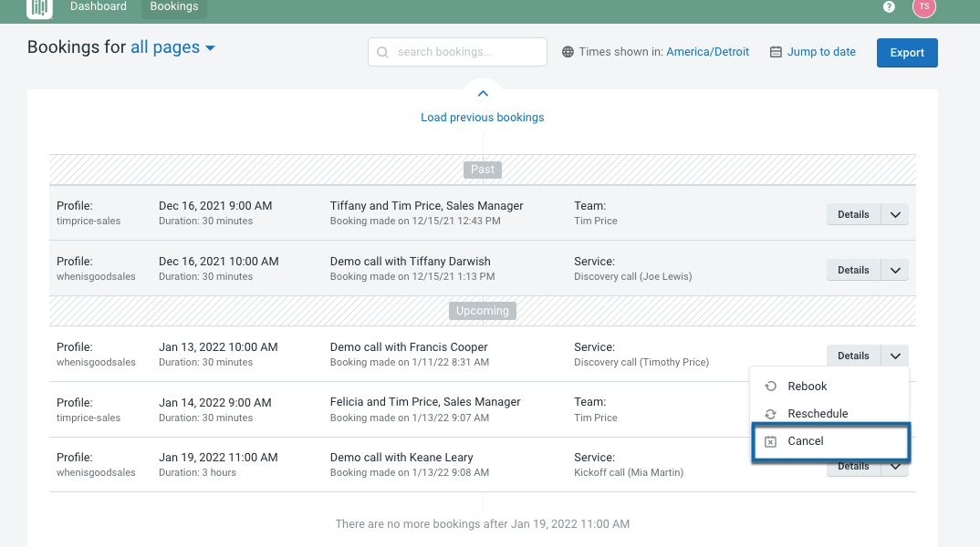Click Load previous bookings
Viewport: 980px width, 547px height.
pyautogui.click(x=482, y=117)
